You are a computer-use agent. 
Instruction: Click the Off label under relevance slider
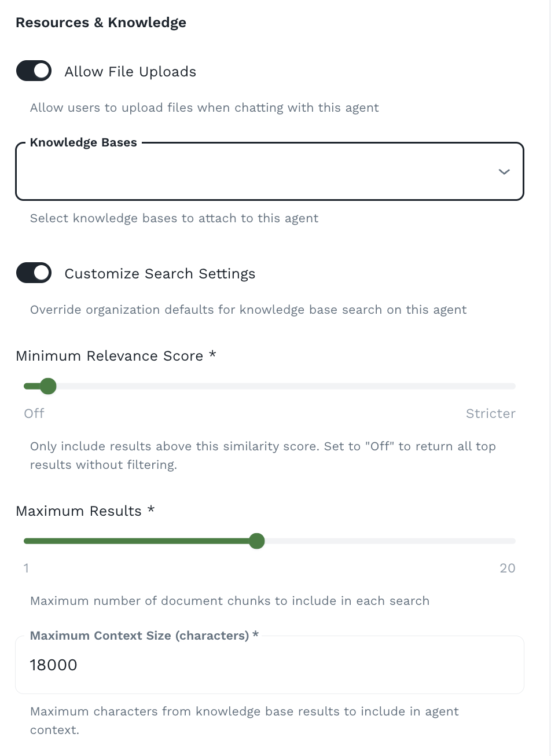[34, 413]
